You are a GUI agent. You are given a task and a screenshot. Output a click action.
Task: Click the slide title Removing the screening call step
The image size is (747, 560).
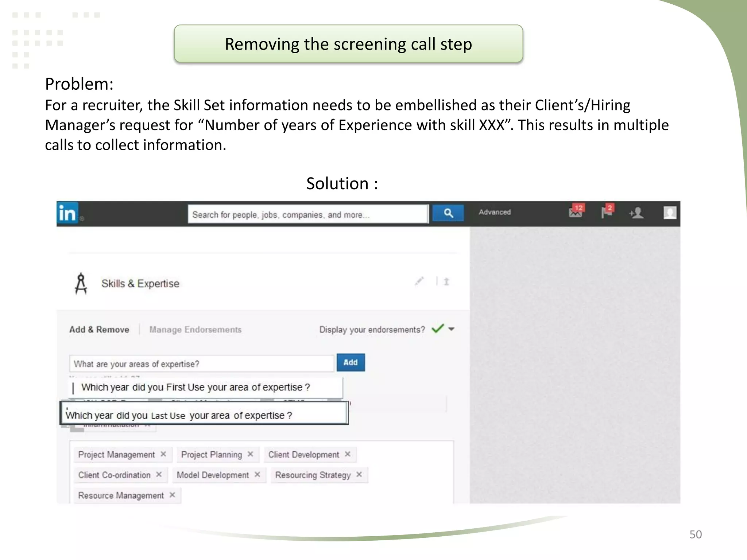click(x=348, y=44)
